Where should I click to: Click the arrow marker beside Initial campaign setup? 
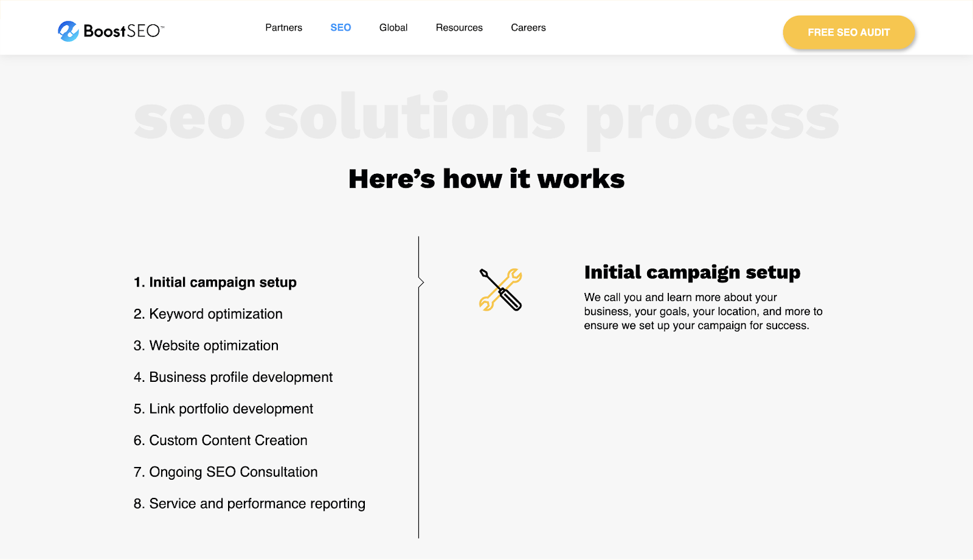(x=421, y=282)
